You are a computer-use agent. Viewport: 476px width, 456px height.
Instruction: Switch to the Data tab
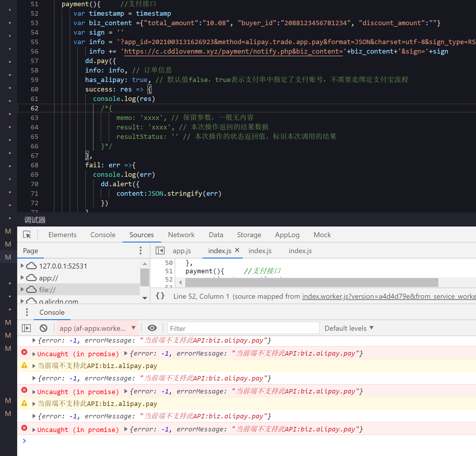(x=216, y=235)
